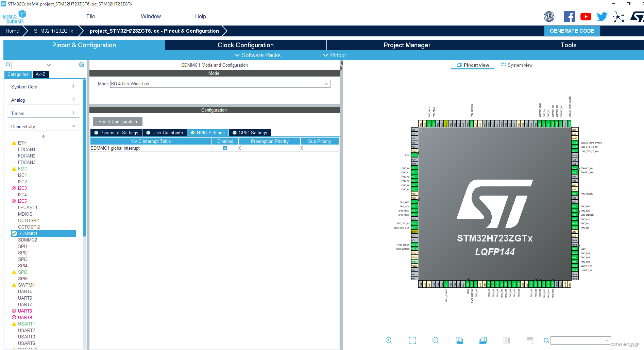This screenshot has height=350, width=644.
Task: Click the STM32H723ZGTx breadcrumb
Action: (x=53, y=31)
